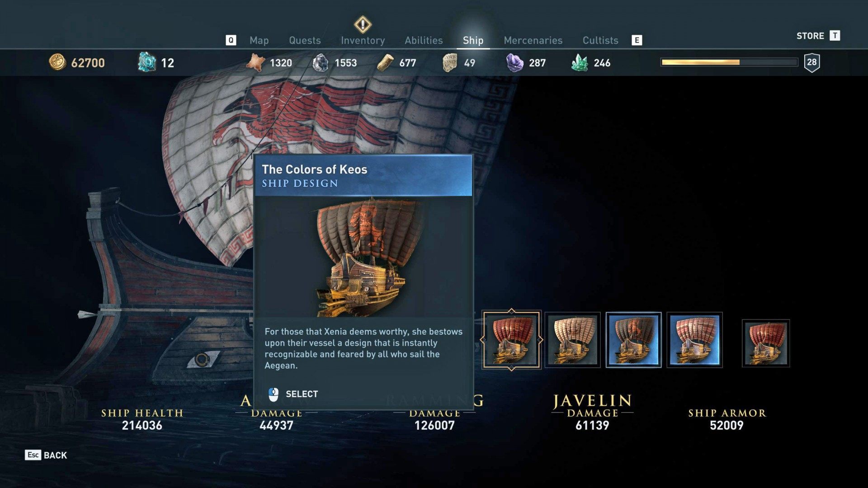Open the STORE button
The image size is (868, 488).
[x=818, y=36]
